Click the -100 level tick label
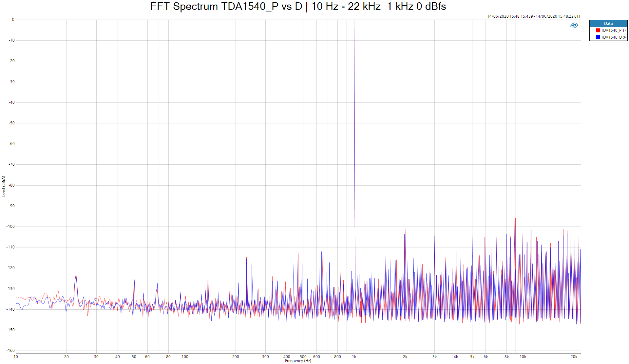629x364 pixels. (x=11, y=227)
